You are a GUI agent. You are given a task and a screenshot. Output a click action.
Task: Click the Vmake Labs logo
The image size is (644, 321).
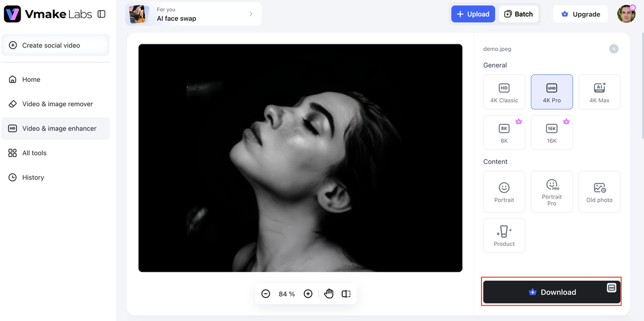tap(48, 14)
